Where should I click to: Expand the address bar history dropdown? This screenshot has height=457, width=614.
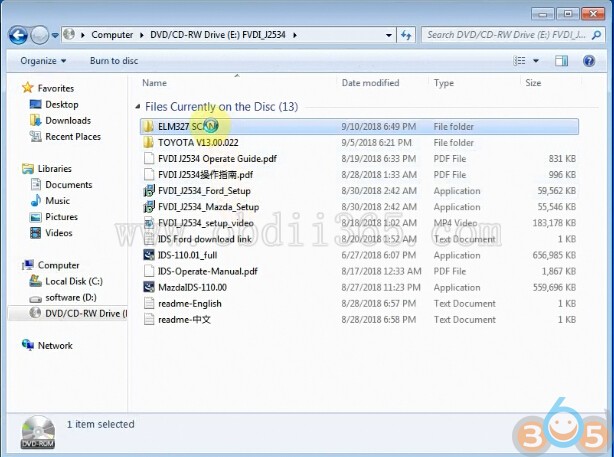388,35
